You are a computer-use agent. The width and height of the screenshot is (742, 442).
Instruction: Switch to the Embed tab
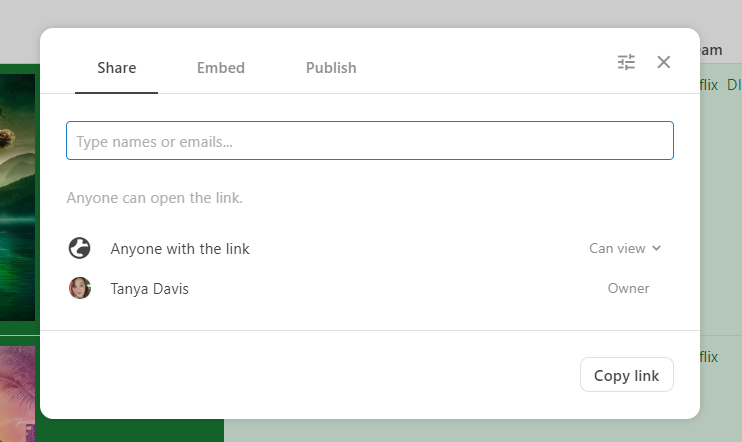(220, 68)
